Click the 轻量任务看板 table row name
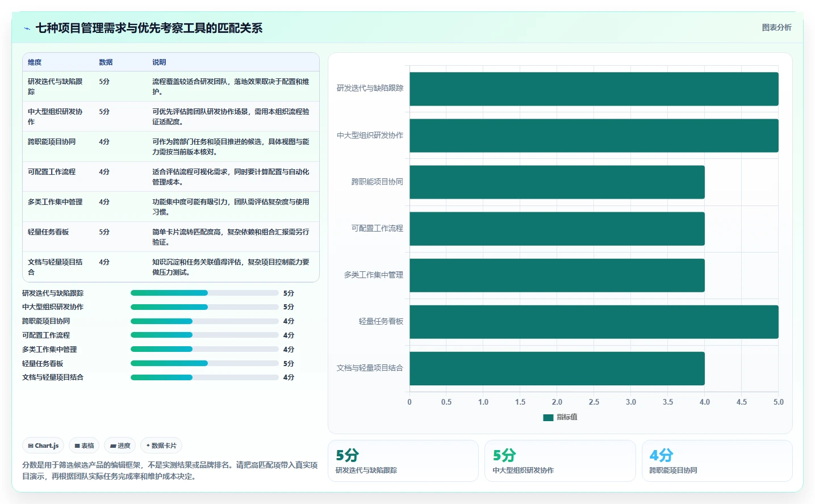The width and height of the screenshot is (815, 504). tap(48, 232)
